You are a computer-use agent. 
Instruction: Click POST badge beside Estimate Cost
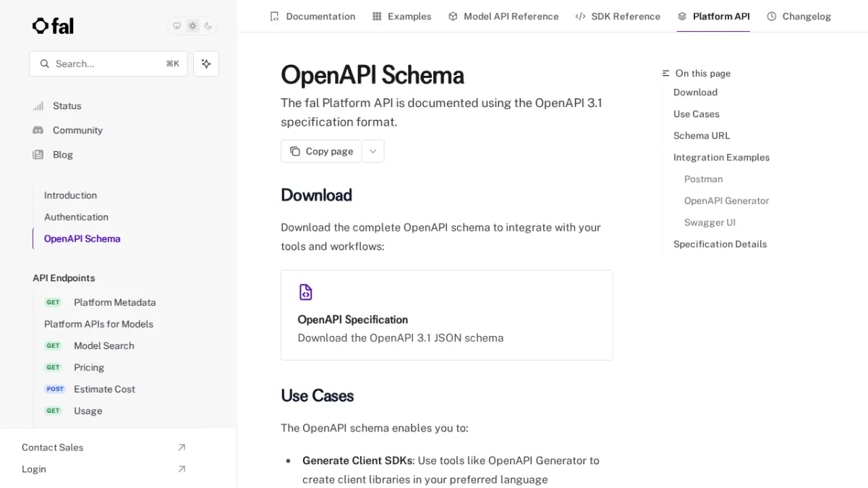[55, 389]
